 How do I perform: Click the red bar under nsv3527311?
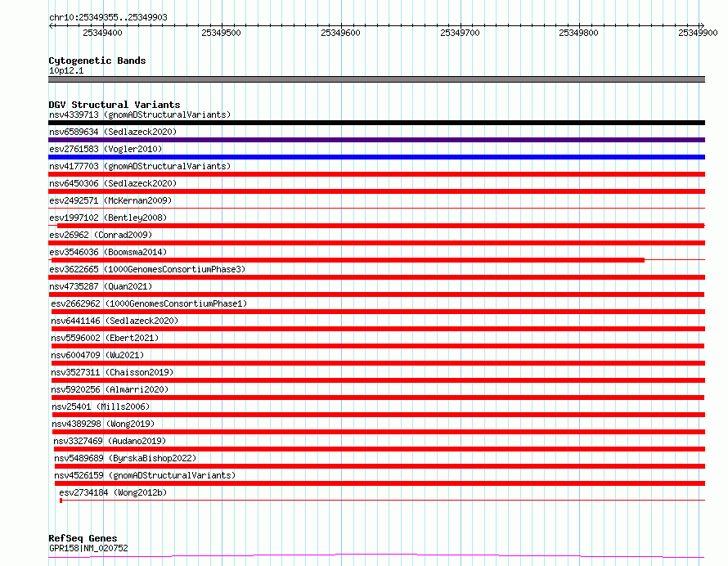[378, 380]
